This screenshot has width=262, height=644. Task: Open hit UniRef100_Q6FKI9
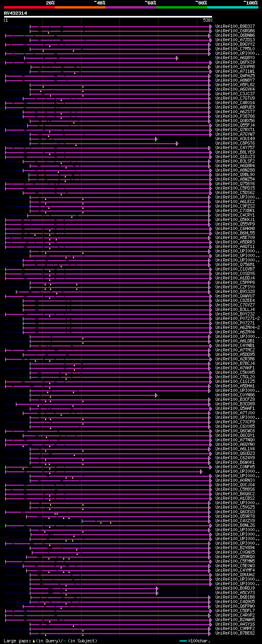[x=235, y=62]
